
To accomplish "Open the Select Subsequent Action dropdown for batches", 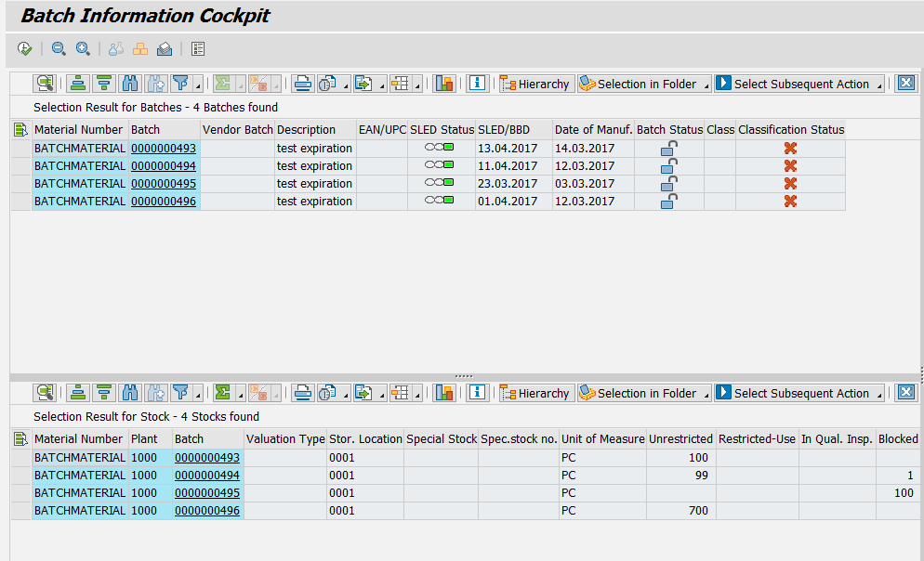I will pyautogui.click(x=799, y=83).
